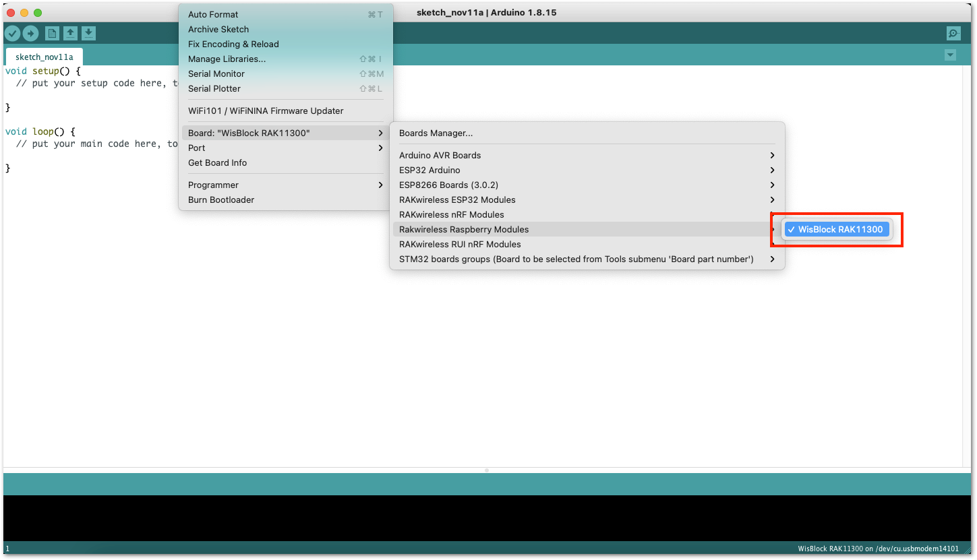This screenshot has width=977, height=560.
Task: Expand Arduino AVR Boards submenu
Action: [x=587, y=156]
